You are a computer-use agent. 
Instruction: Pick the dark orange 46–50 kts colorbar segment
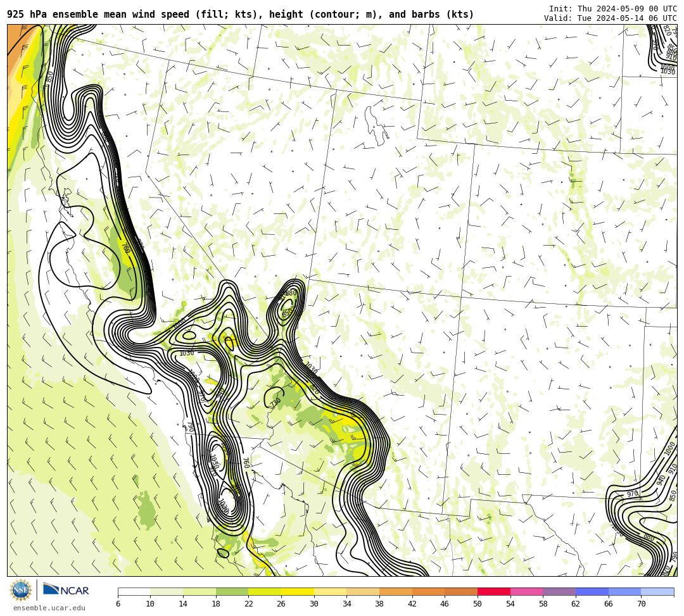pyautogui.click(x=461, y=591)
